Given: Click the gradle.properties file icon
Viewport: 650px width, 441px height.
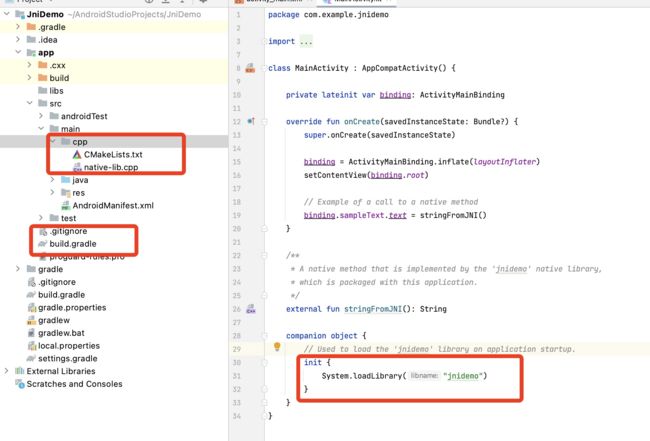Looking at the screenshot, I should coord(32,308).
